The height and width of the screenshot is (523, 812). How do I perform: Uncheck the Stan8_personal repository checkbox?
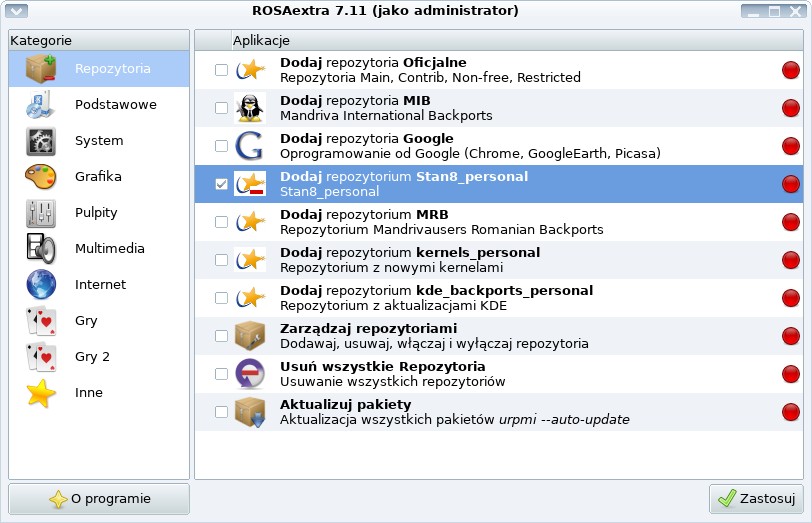[x=222, y=184]
